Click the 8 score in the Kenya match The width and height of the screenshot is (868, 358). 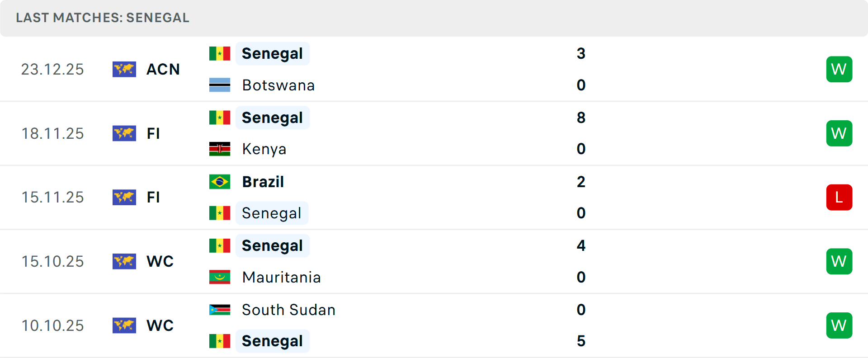point(581,118)
